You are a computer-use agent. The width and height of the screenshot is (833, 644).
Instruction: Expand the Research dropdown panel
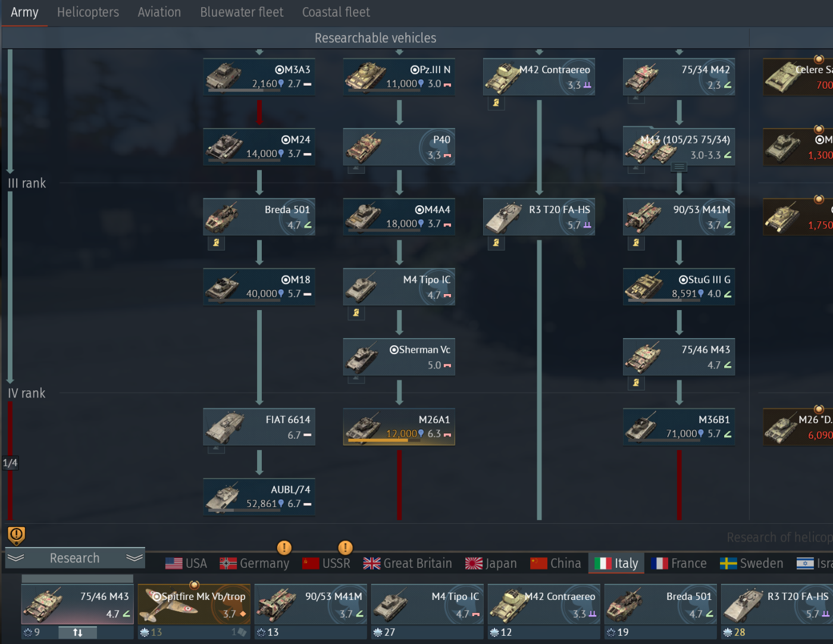click(x=75, y=558)
